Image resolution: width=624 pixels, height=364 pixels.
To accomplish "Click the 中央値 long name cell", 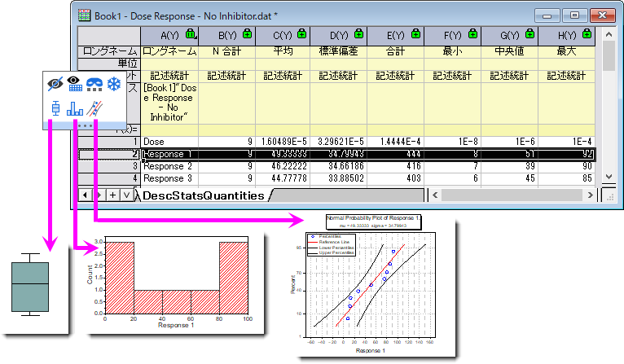I will 509,51.
